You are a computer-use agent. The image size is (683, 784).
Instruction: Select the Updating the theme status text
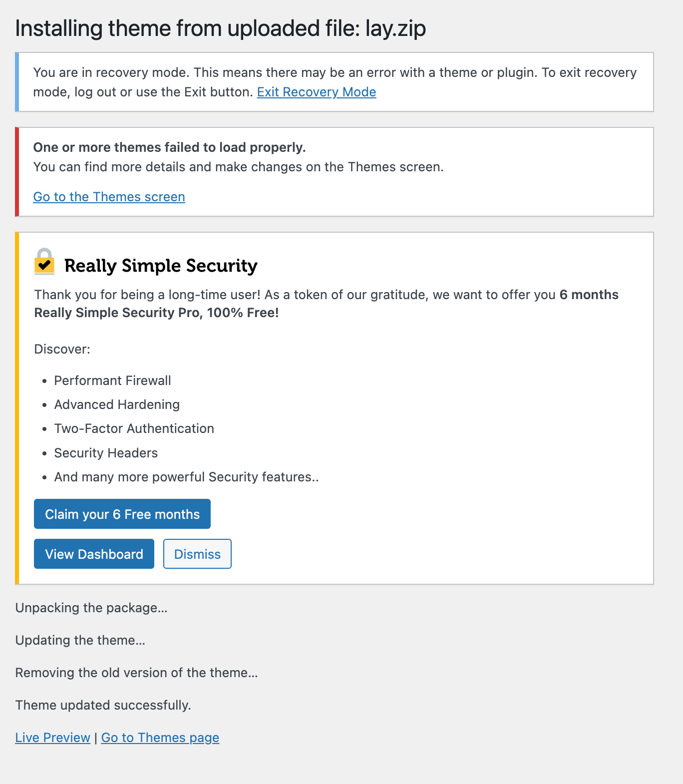pyautogui.click(x=80, y=640)
